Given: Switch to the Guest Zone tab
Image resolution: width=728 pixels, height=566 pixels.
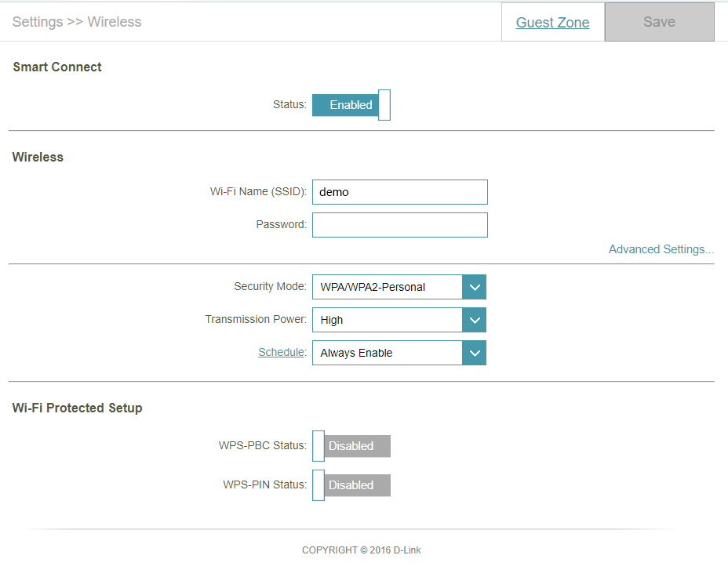Looking at the screenshot, I should point(552,23).
